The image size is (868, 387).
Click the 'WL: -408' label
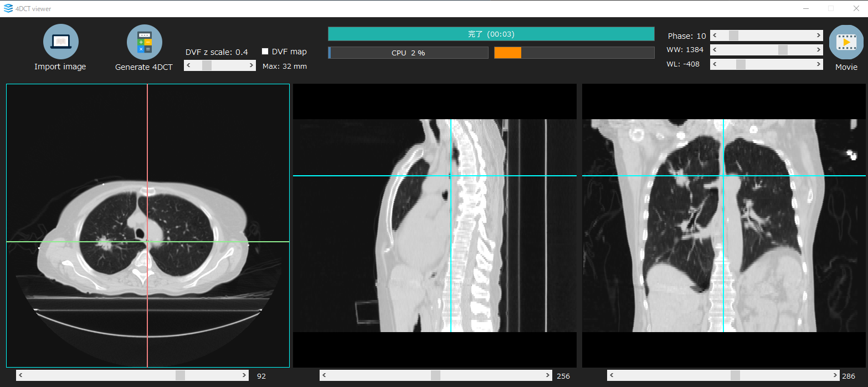click(683, 64)
